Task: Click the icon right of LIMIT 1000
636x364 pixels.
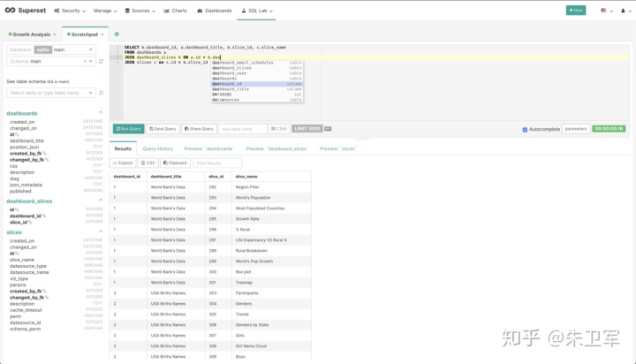Action: pyautogui.click(x=328, y=129)
